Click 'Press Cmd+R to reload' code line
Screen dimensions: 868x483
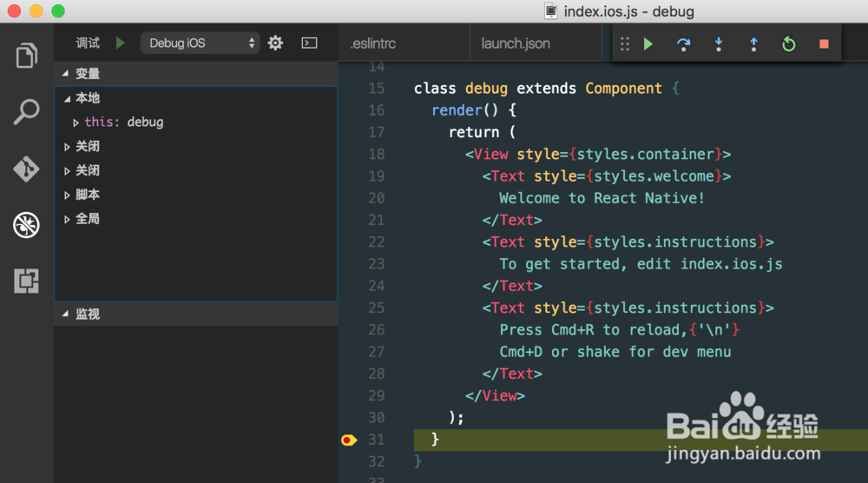(619, 329)
